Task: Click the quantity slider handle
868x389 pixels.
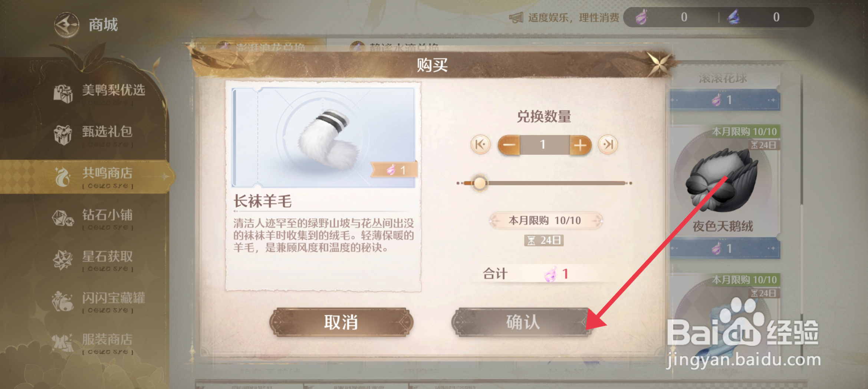Action: click(480, 183)
